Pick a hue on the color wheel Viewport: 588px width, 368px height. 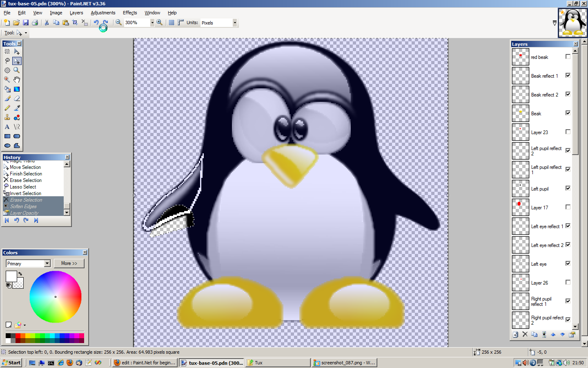click(56, 297)
